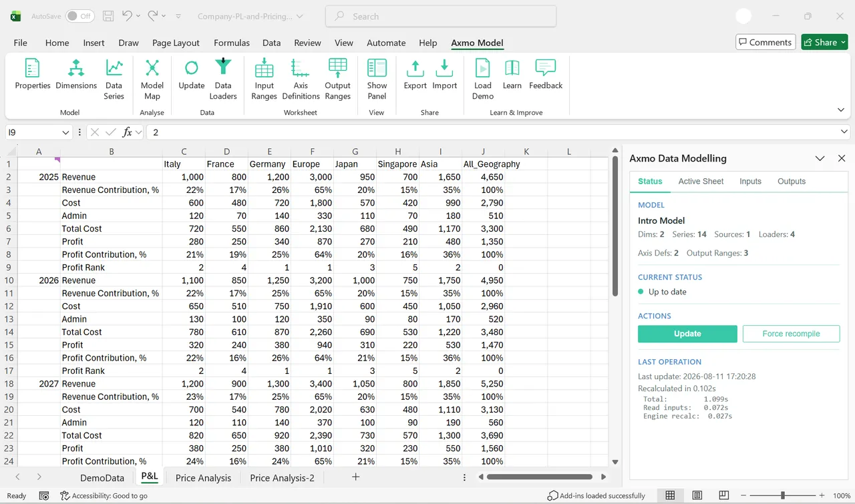Open the Dimensions tool

76,74
